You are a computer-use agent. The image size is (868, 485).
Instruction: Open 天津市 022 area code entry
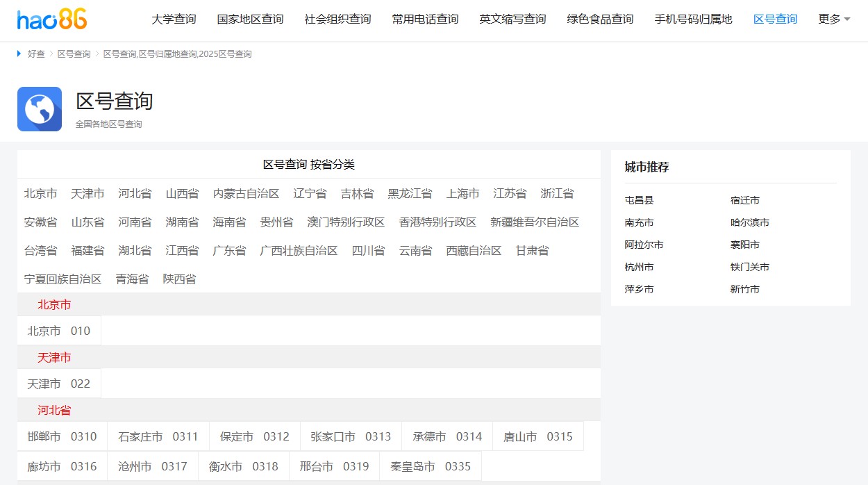pyautogui.click(x=59, y=384)
